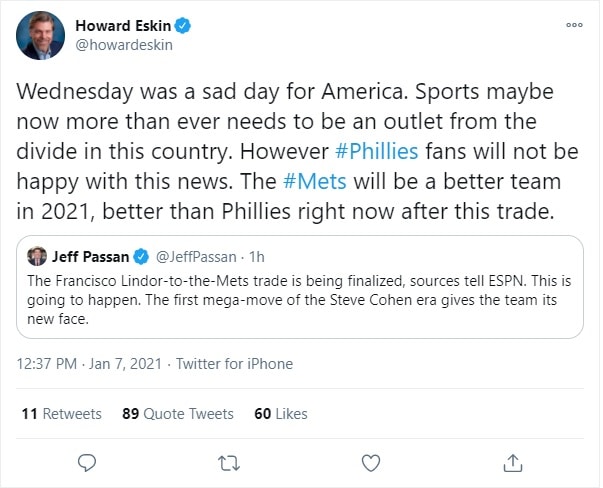
Task: View the 60 Likes list
Action: coord(281,413)
